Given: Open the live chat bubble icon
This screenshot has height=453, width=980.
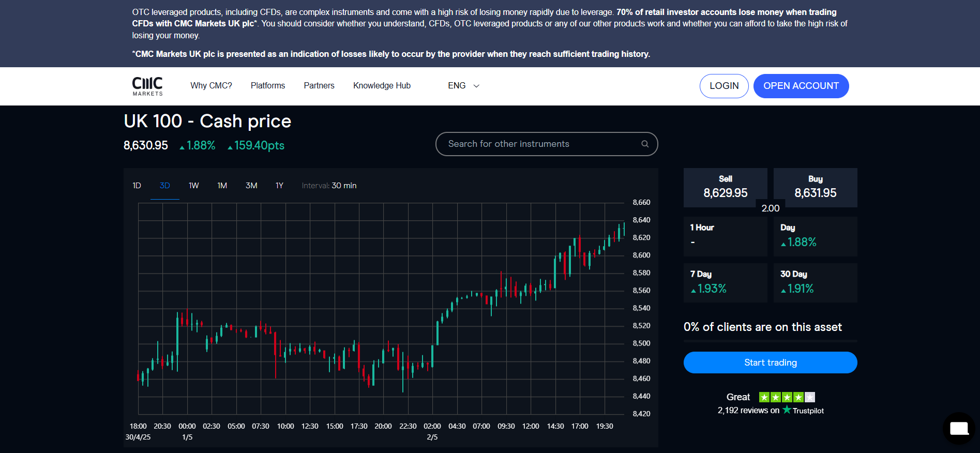Looking at the screenshot, I should [x=959, y=428].
